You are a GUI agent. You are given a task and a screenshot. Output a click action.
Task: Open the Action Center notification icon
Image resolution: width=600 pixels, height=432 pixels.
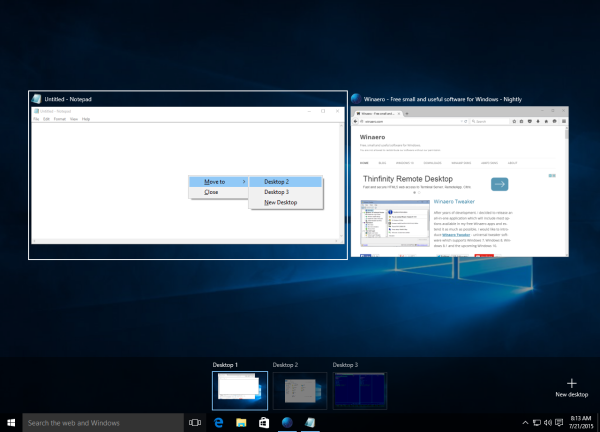(559, 422)
